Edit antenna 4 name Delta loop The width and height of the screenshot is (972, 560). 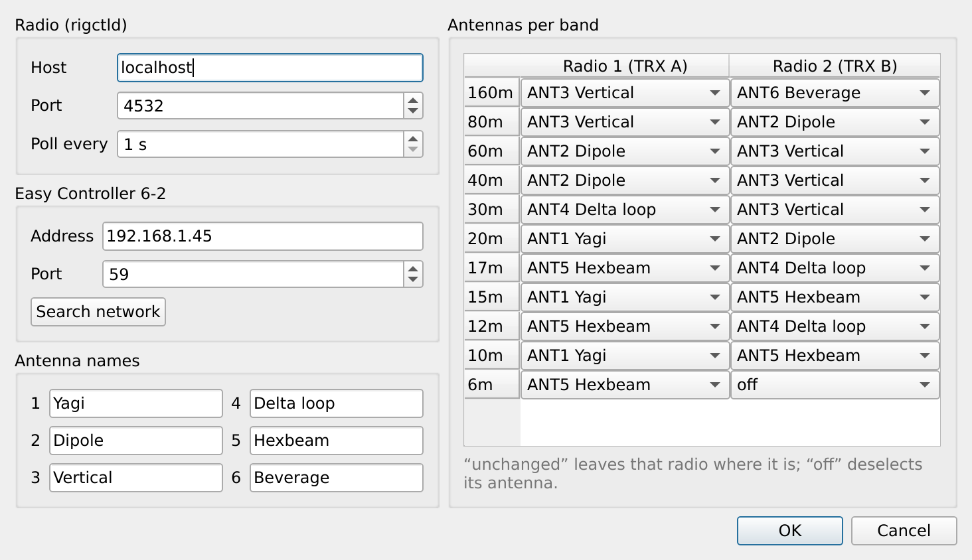[x=336, y=403]
